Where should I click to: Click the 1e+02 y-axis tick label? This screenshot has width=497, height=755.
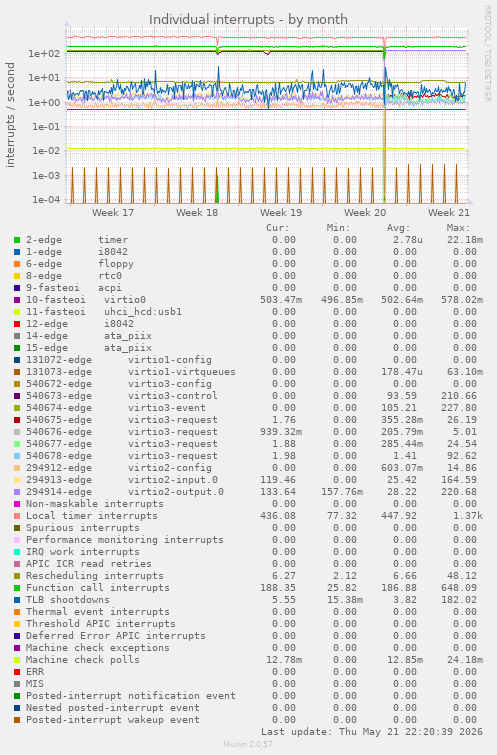click(x=44, y=53)
